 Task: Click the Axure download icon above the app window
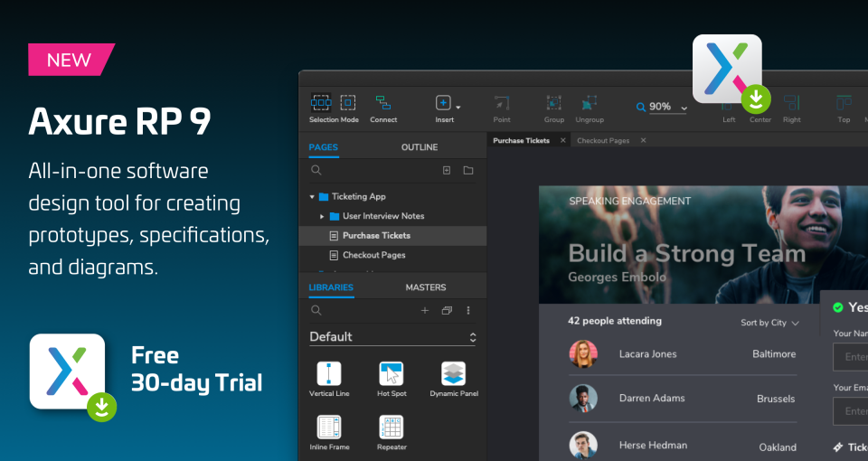[731, 72]
